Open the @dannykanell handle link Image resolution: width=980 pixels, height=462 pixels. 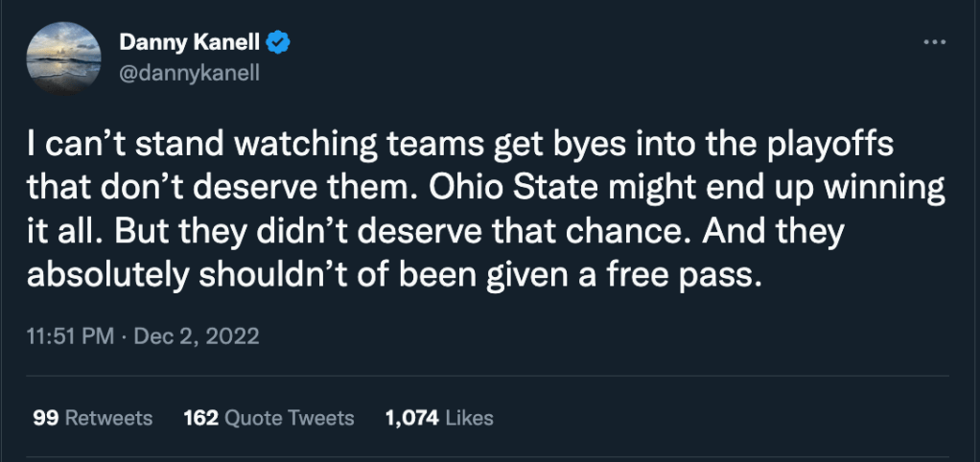click(x=189, y=70)
